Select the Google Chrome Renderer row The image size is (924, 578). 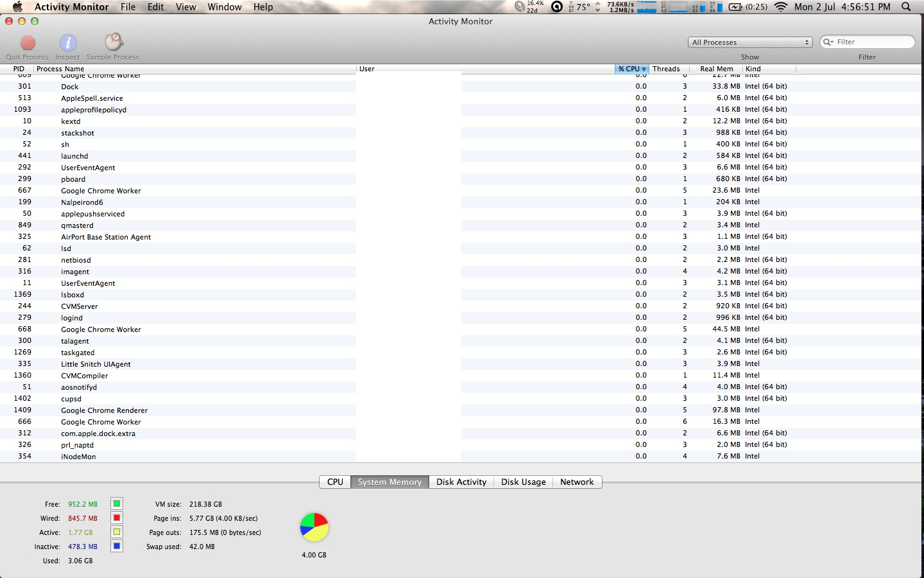coord(462,410)
